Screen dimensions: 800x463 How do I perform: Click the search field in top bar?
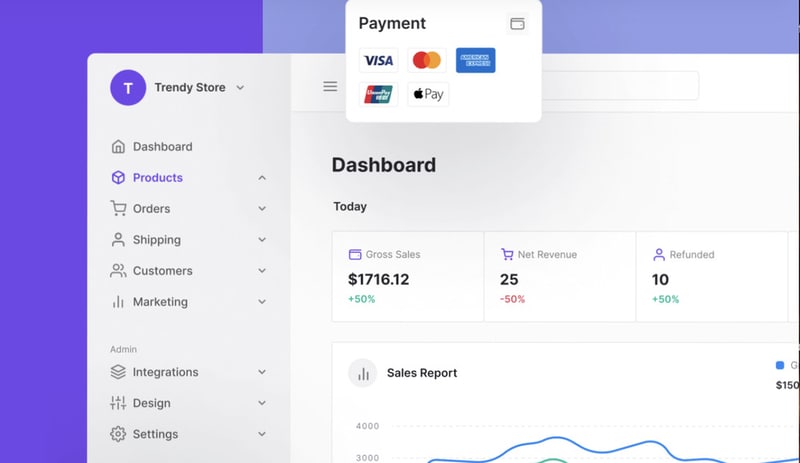coord(620,86)
